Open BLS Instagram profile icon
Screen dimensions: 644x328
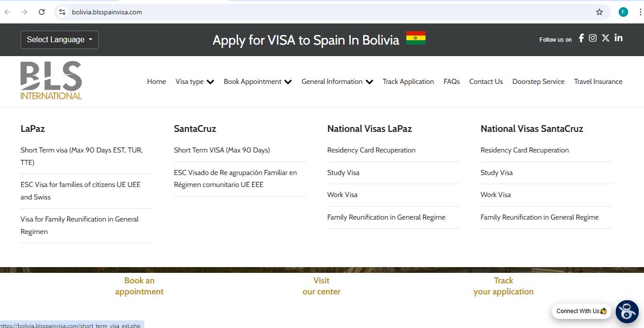[x=593, y=38]
